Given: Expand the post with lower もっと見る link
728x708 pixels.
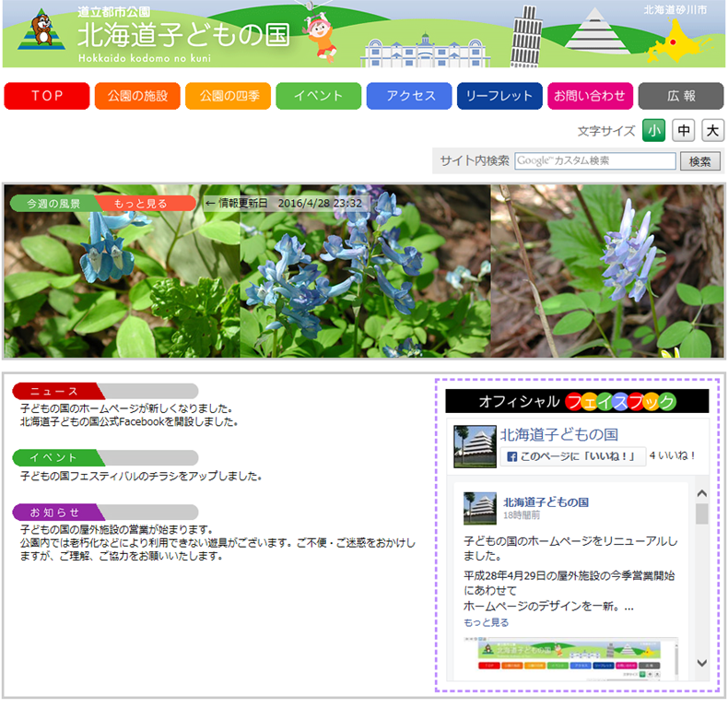Looking at the screenshot, I should pos(486,622).
